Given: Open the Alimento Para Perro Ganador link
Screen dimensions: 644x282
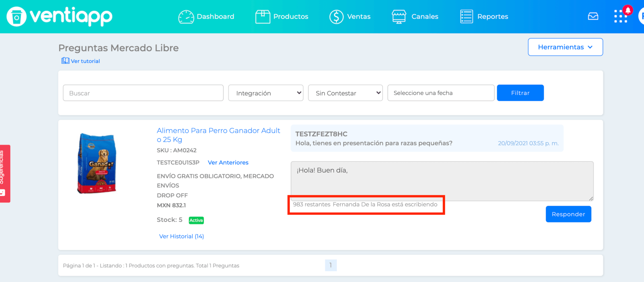Looking at the screenshot, I should (219, 135).
